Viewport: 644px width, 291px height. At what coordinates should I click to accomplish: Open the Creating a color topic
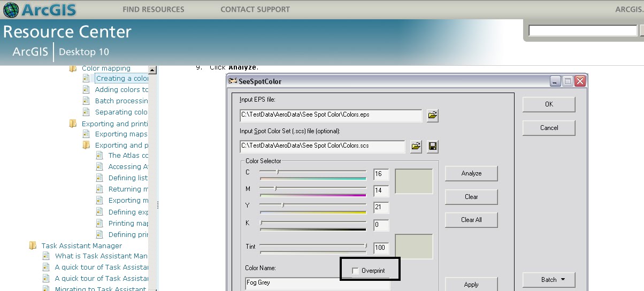122,78
